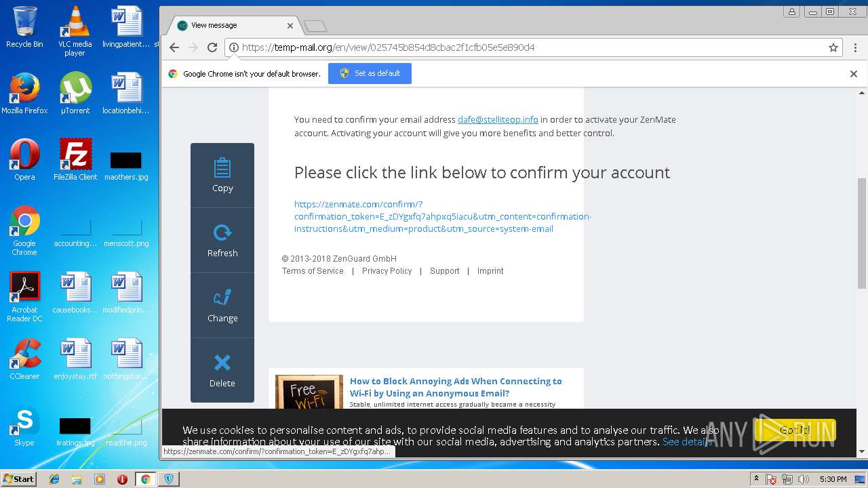Switch to Chrome taskbar button
This screenshot has height=488, width=868.
pyautogui.click(x=145, y=479)
